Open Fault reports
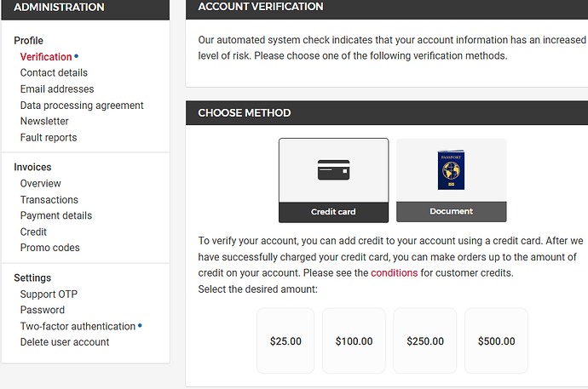This screenshot has width=588, height=389. (x=49, y=137)
